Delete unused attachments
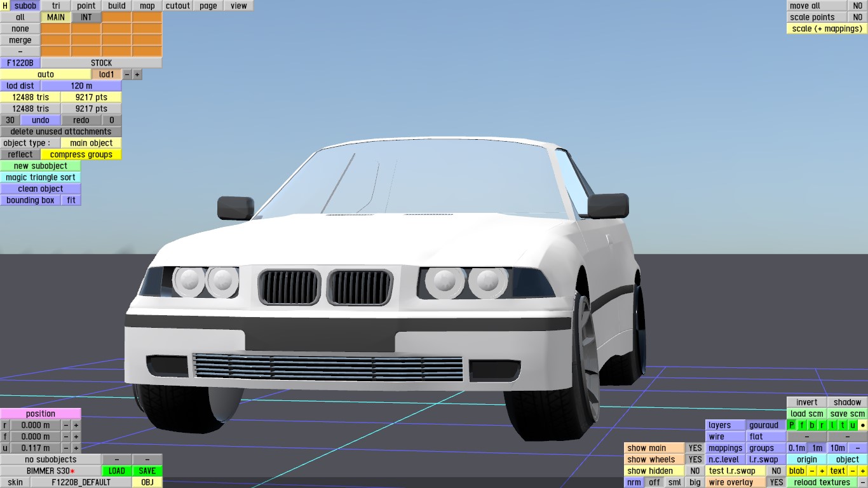 [61, 132]
